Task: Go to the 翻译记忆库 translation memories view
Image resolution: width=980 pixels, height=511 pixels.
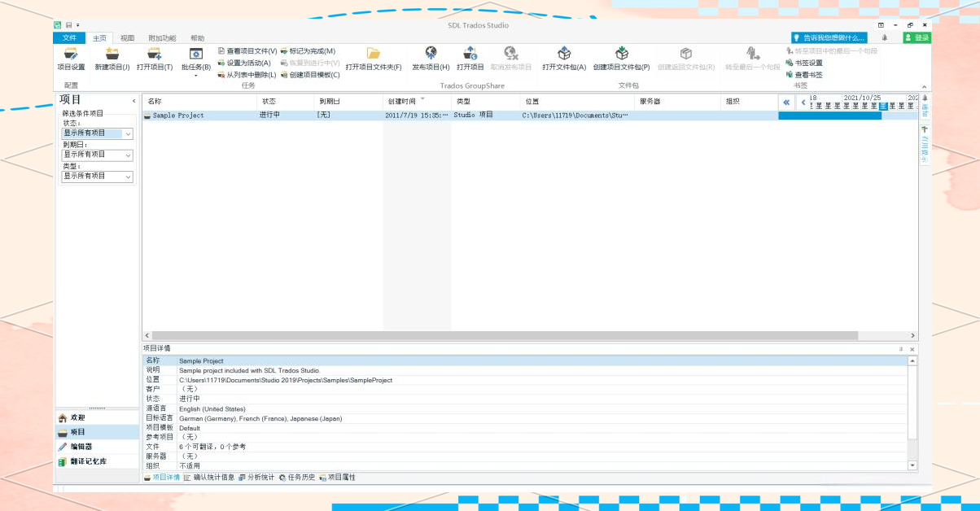Action: [97, 461]
